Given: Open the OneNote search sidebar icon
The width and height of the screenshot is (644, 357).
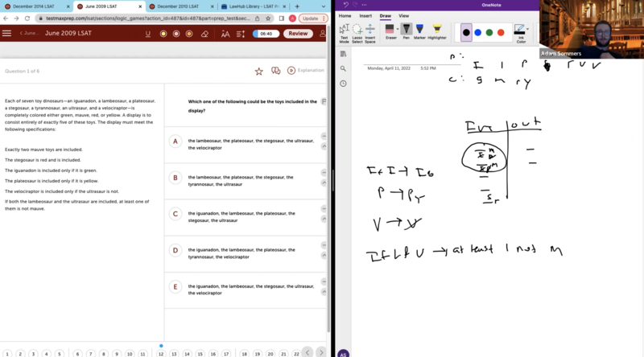Looking at the screenshot, I should [344, 69].
